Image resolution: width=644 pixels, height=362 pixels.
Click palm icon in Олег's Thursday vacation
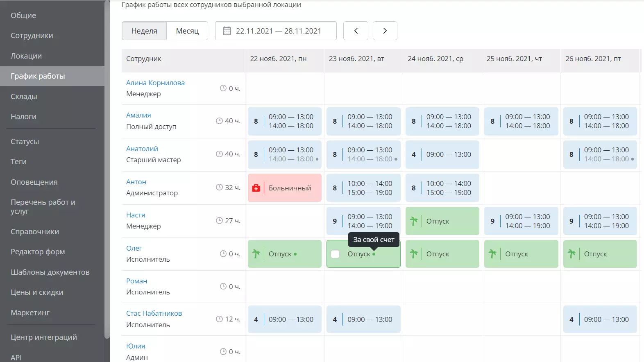(x=492, y=254)
